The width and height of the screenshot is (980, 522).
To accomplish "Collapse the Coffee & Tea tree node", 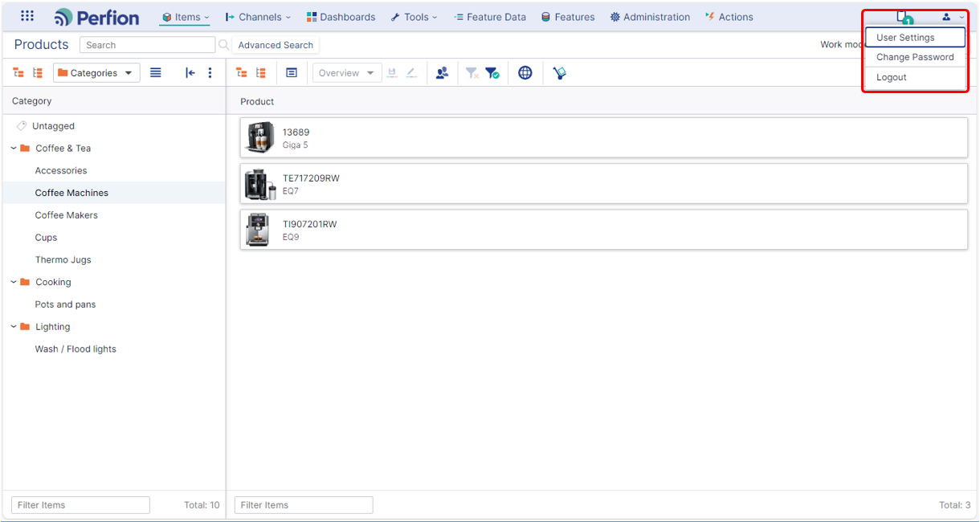I will (14, 149).
